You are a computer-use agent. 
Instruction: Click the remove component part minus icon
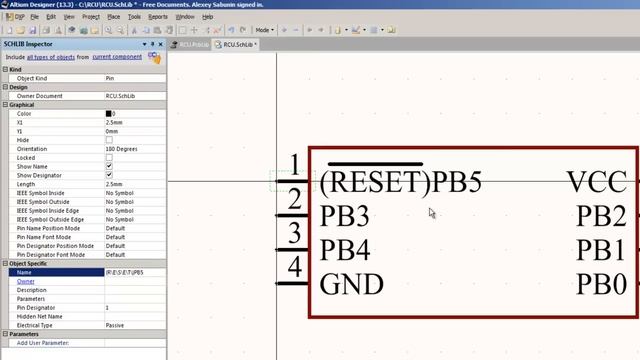[x=296, y=30]
